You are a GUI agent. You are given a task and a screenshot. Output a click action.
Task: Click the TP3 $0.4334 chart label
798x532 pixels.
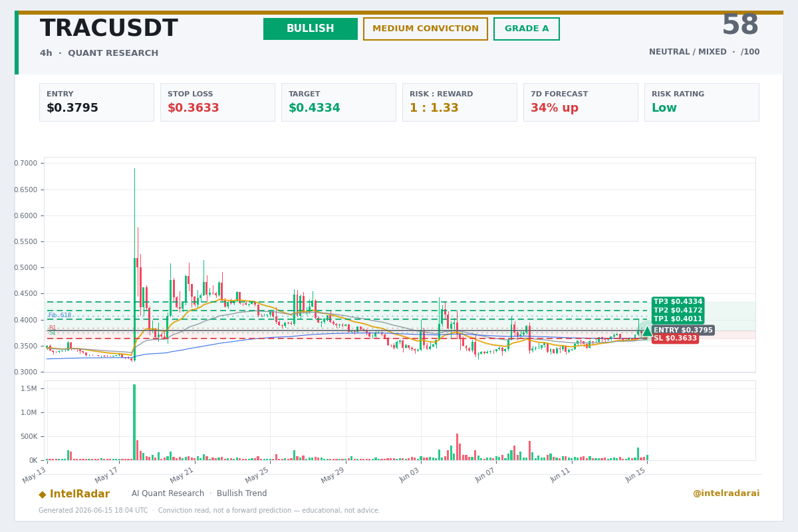pos(678,302)
